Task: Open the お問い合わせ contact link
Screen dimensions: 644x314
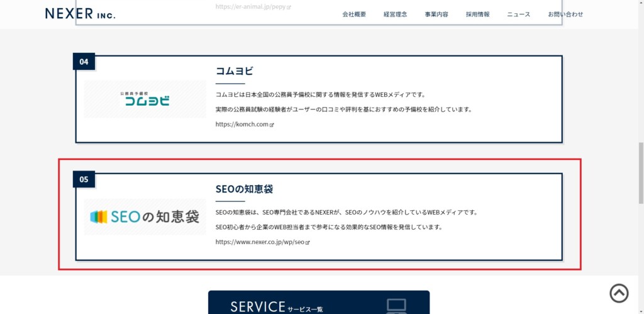Action: click(565, 14)
